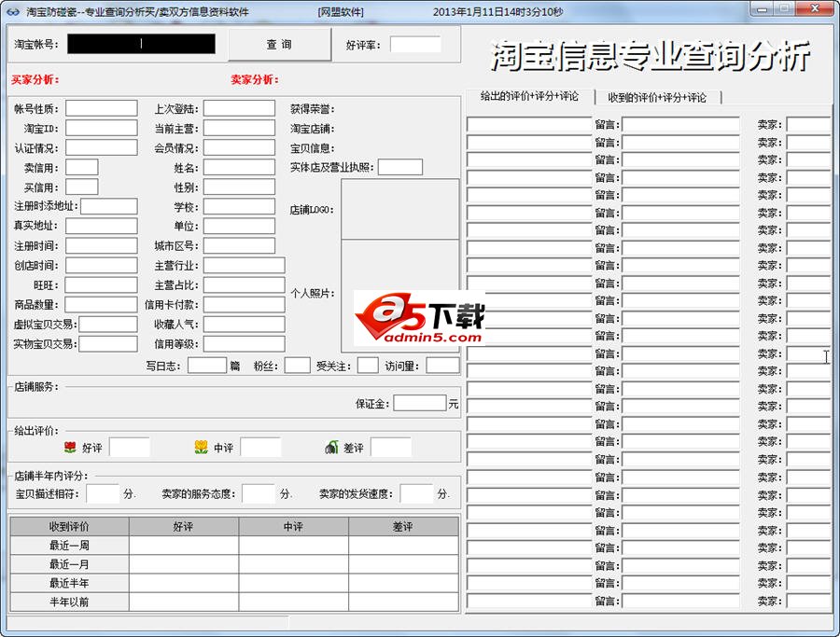Click the 收藏人气 field
Screen dimensions: 840x637
click(x=245, y=324)
